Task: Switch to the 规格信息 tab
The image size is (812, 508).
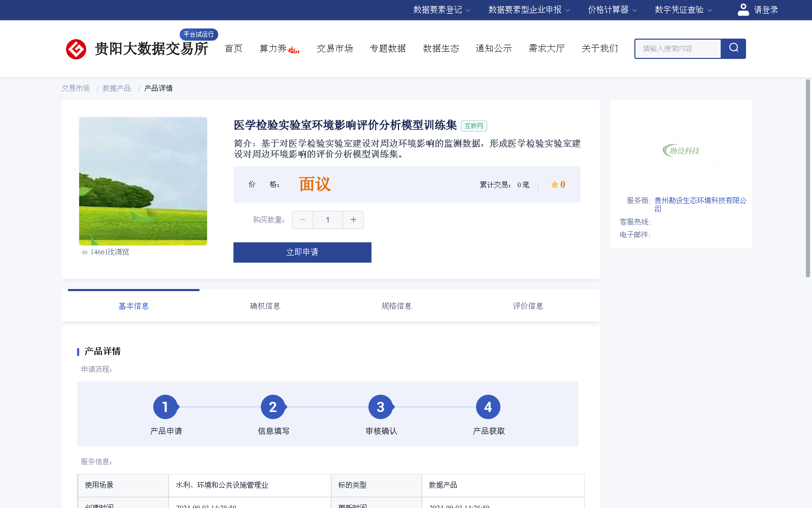Action: [x=396, y=306]
